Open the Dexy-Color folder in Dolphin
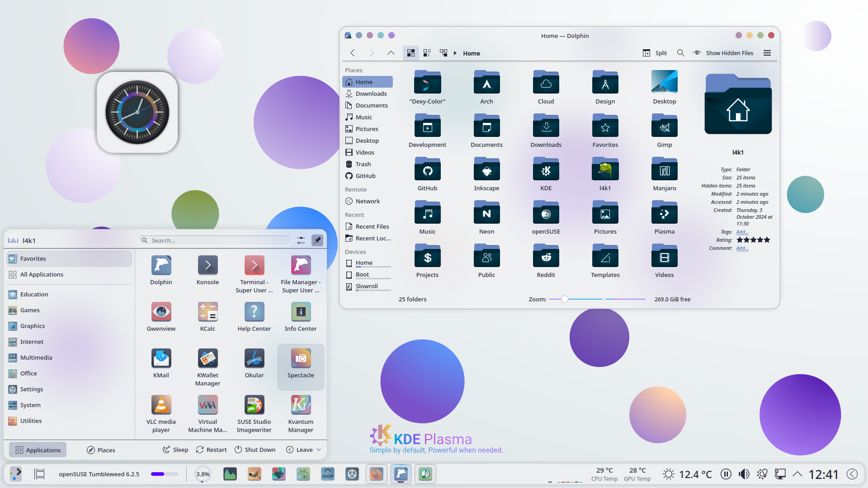 (427, 87)
